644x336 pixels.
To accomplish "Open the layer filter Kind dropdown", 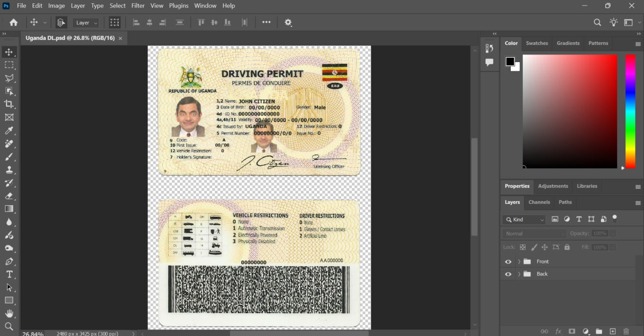I will click(523, 219).
